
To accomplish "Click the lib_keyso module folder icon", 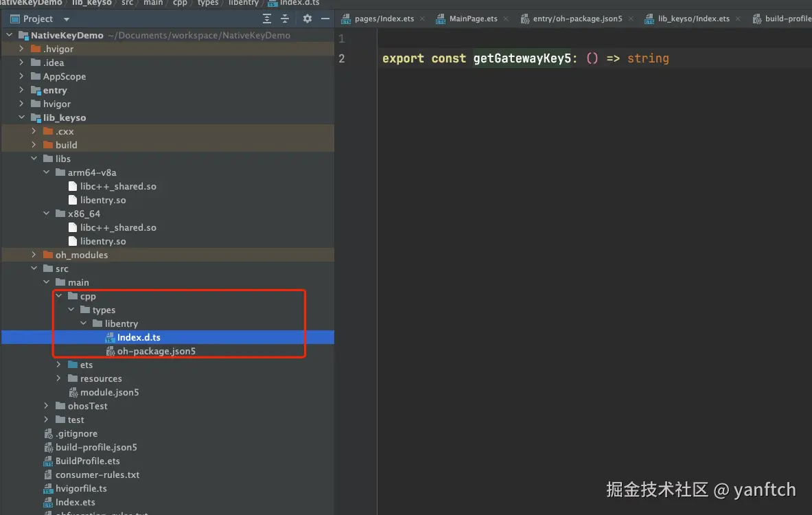I will pyautogui.click(x=36, y=117).
